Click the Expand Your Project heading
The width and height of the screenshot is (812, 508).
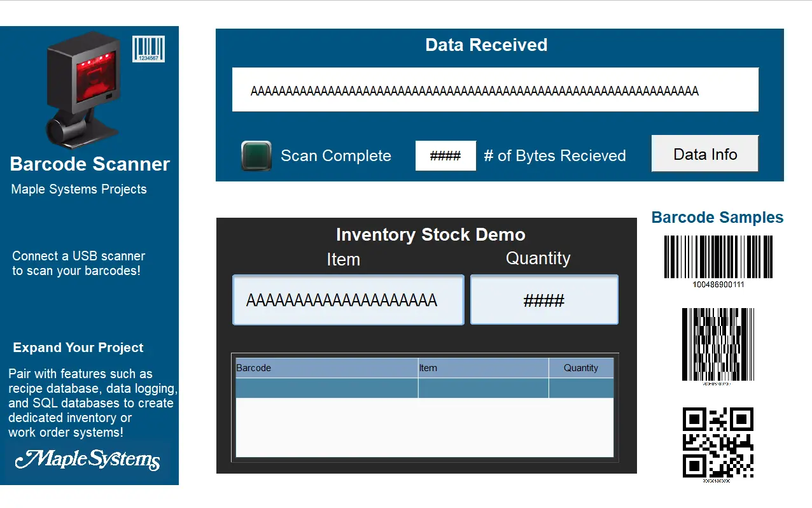[x=78, y=348]
